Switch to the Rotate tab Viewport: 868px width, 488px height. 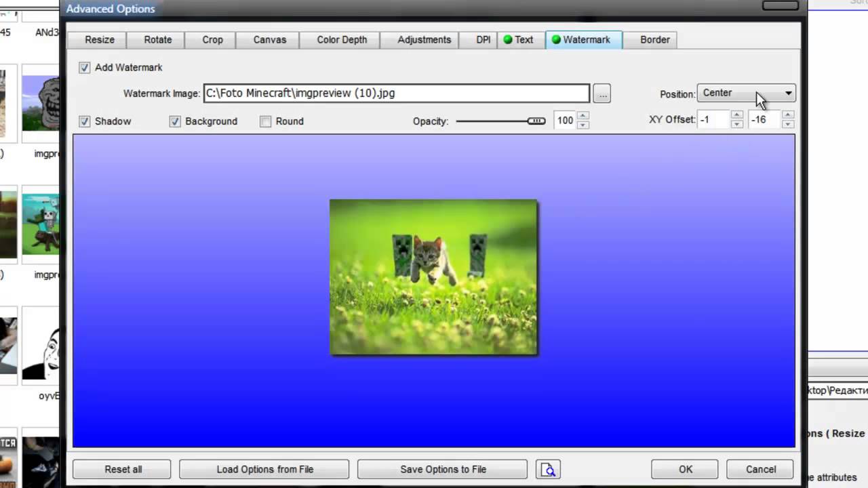tap(157, 39)
